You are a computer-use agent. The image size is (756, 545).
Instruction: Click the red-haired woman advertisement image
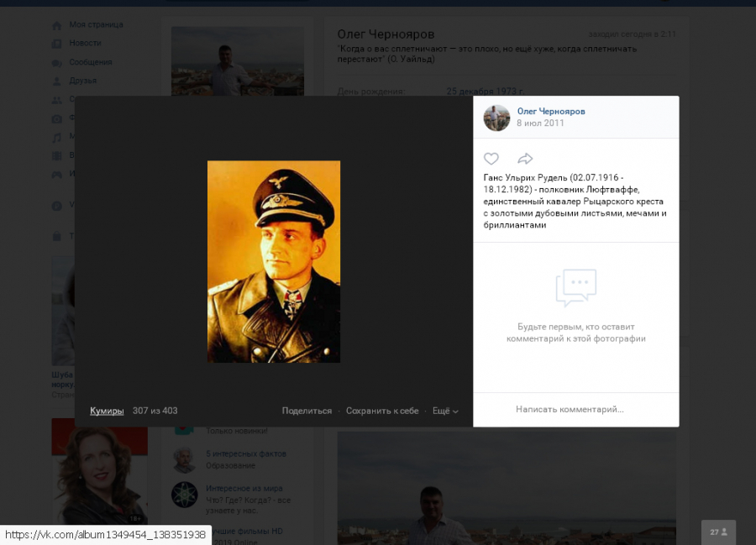(x=99, y=471)
